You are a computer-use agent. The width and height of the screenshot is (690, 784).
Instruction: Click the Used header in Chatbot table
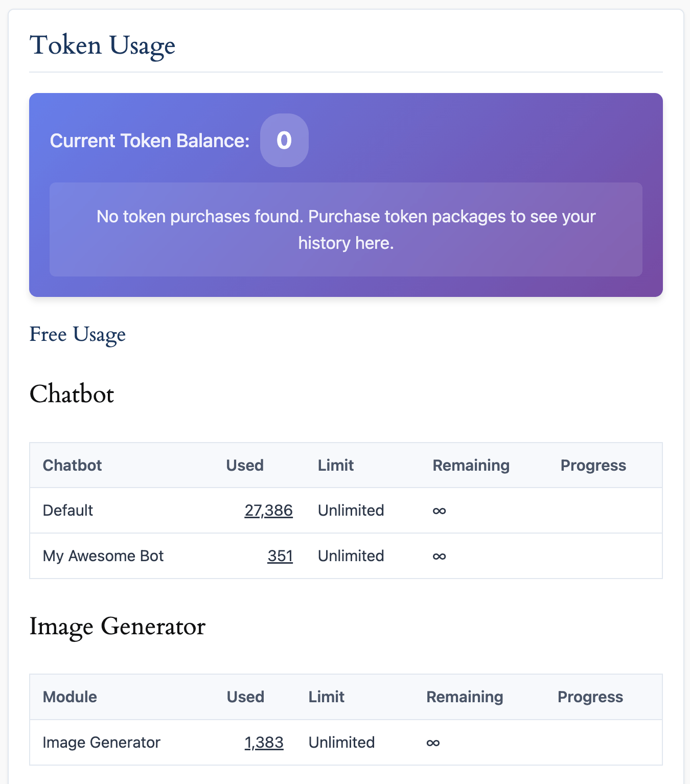[245, 465]
